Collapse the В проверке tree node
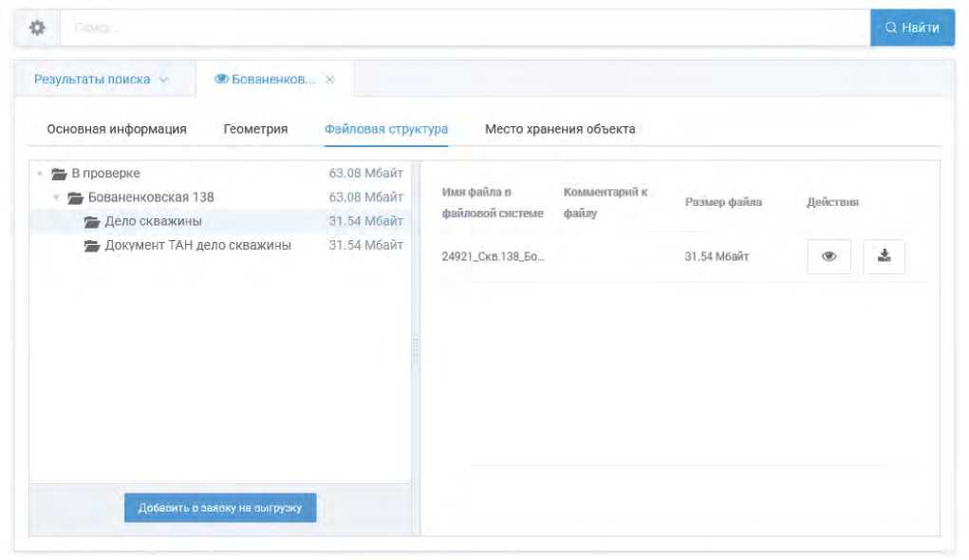 (x=40, y=174)
